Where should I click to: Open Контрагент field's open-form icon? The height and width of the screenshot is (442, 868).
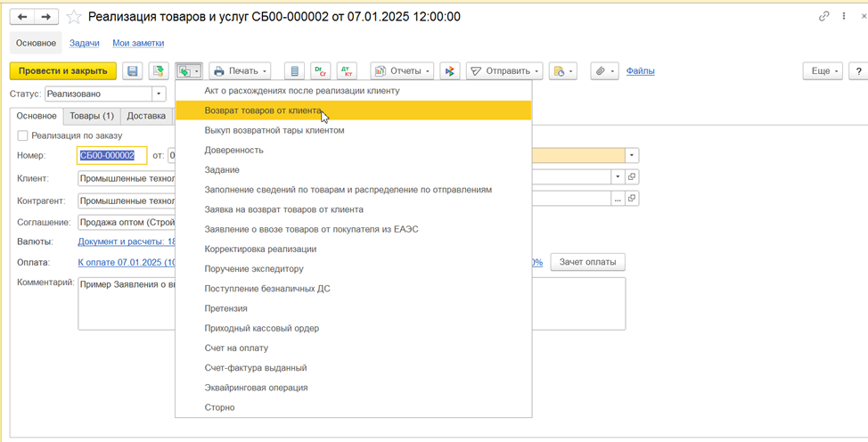point(632,197)
